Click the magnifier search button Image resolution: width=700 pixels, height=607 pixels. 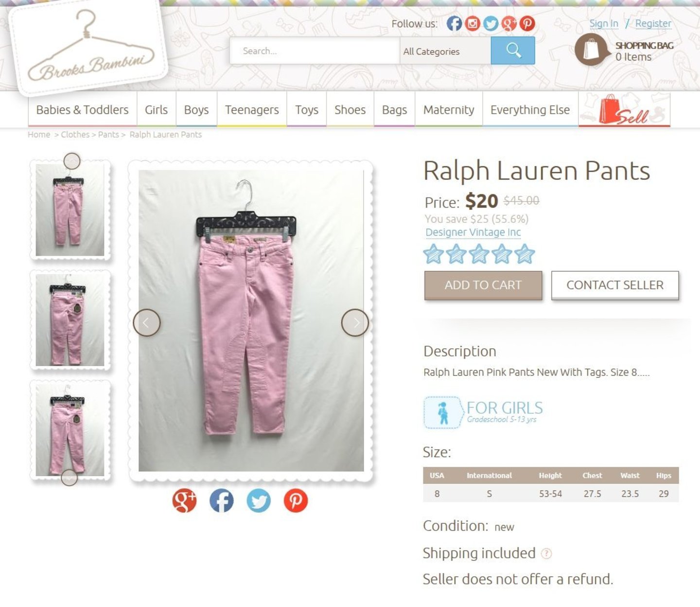pos(513,51)
